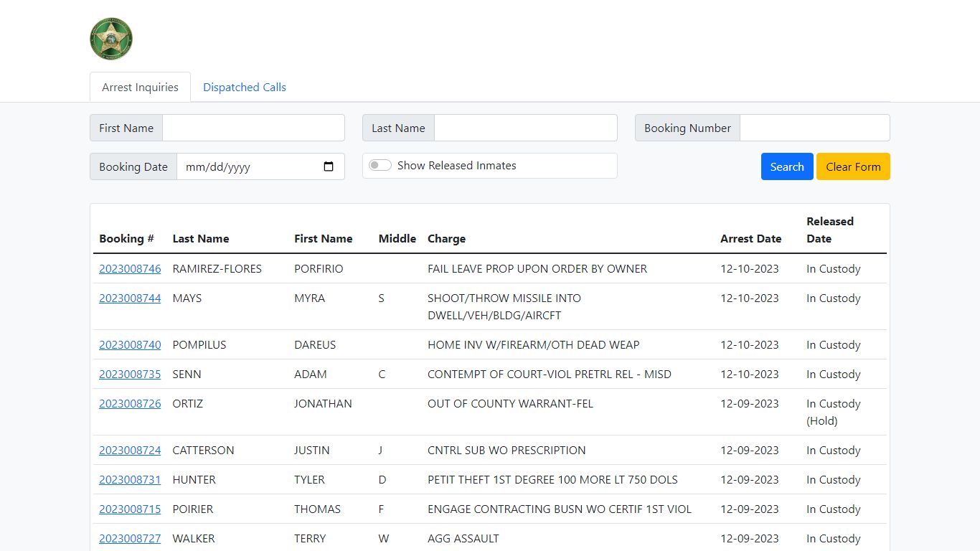Image resolution: width=980 pixels, height=551 pixels.
Task: Click the Arrest Date column header
Action: point(750,239)
